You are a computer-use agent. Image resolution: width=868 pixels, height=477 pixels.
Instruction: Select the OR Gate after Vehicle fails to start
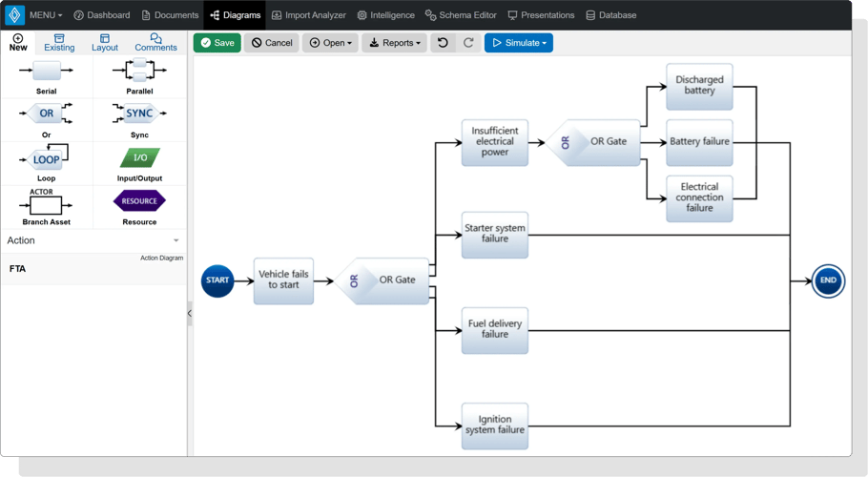coord(382,280)
